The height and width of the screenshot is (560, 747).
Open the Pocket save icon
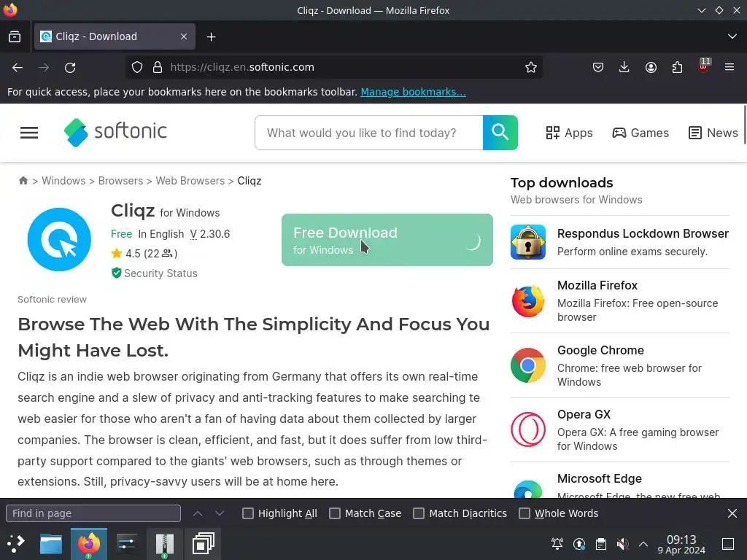(598, 68)
